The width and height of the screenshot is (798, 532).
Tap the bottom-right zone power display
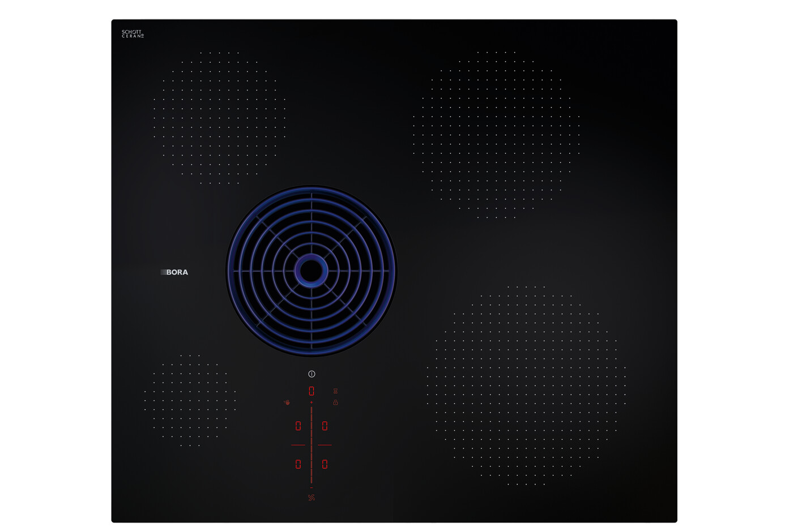pos(325,464)
